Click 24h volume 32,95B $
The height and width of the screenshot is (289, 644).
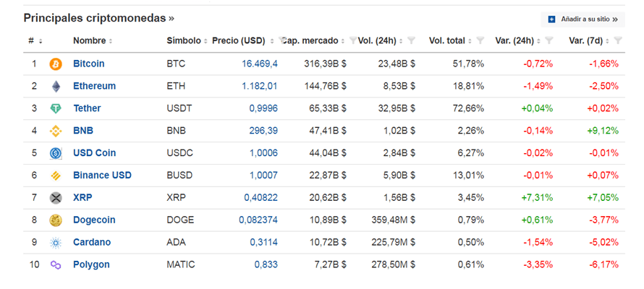click(x=397, y=108)
